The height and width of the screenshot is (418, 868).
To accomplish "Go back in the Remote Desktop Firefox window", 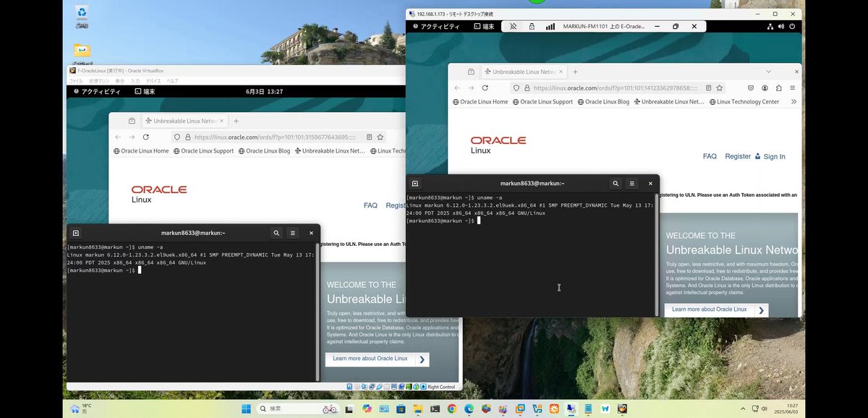I will pos(457,88).
